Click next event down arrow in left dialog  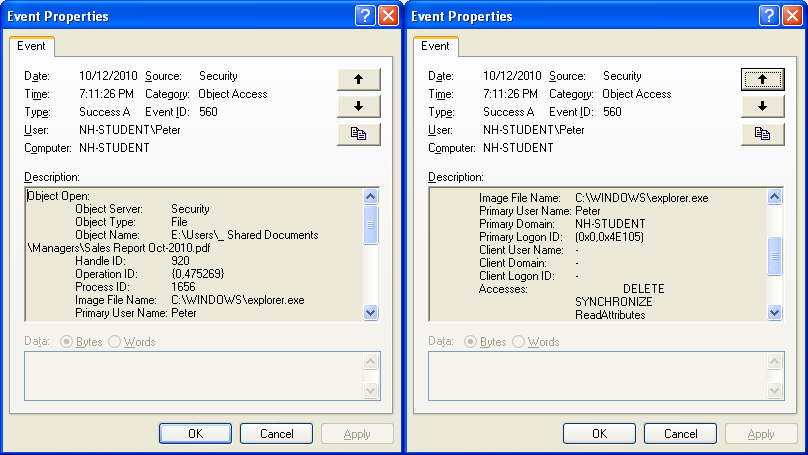click(359, 106)
